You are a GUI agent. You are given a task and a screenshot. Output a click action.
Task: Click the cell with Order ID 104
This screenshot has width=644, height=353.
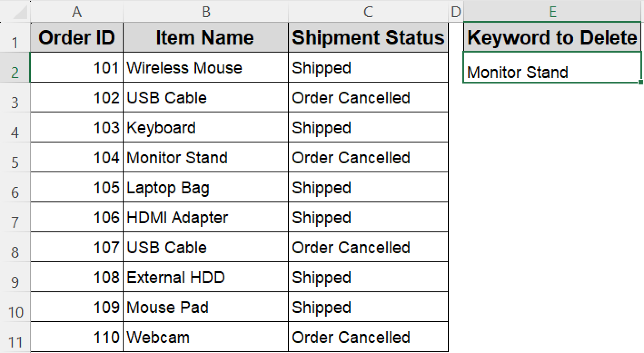point(77,158)
